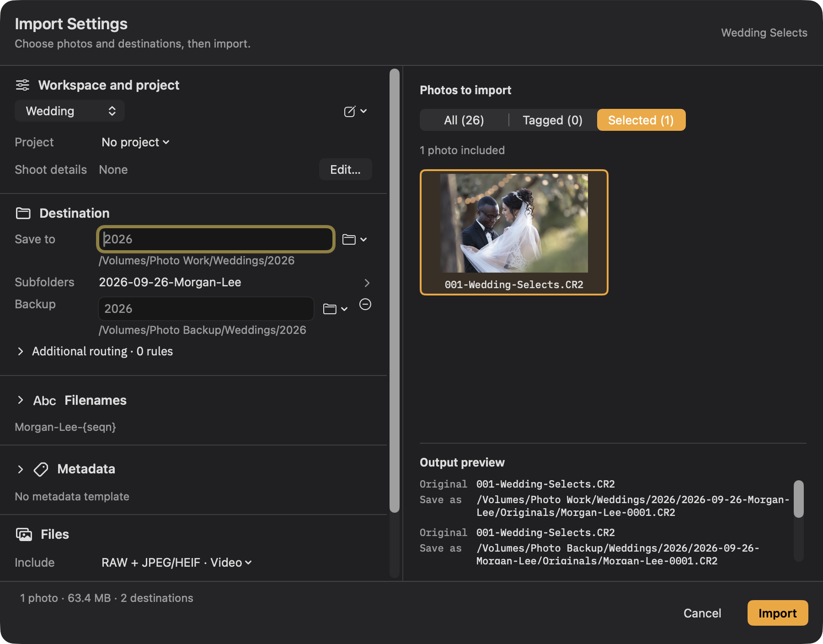Click the Abc icon beside Filenames
The image size is (823, 644).
click(45, 401)
